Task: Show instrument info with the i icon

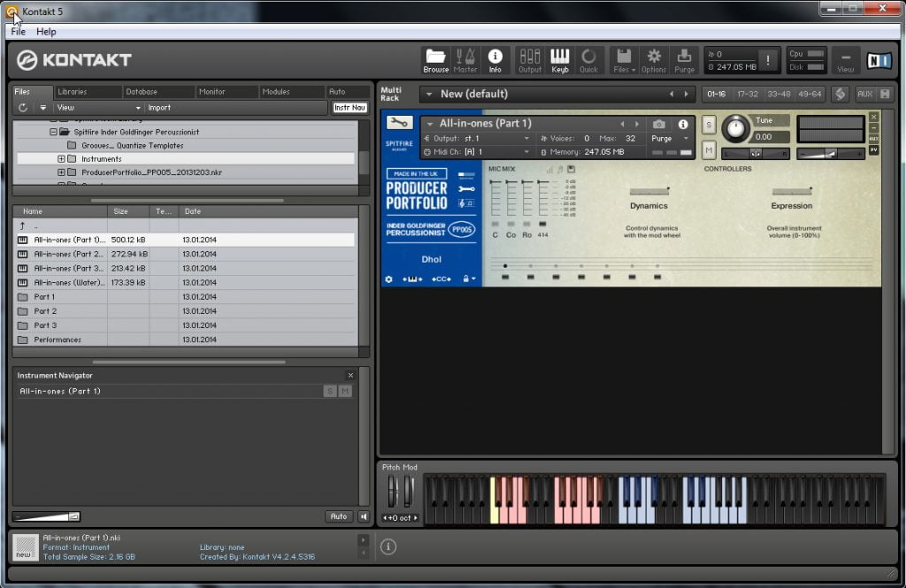Action: [683, 124]
